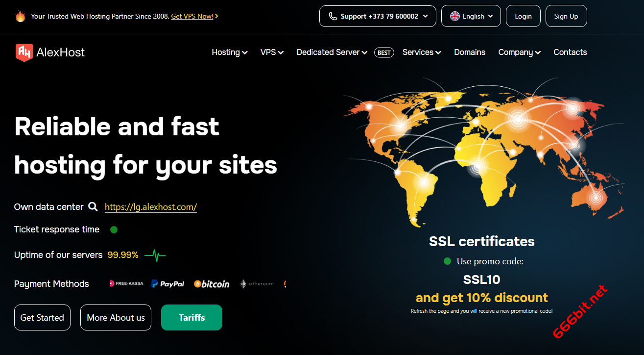
Task: Open the Contacts page
Action: point(570,52)
